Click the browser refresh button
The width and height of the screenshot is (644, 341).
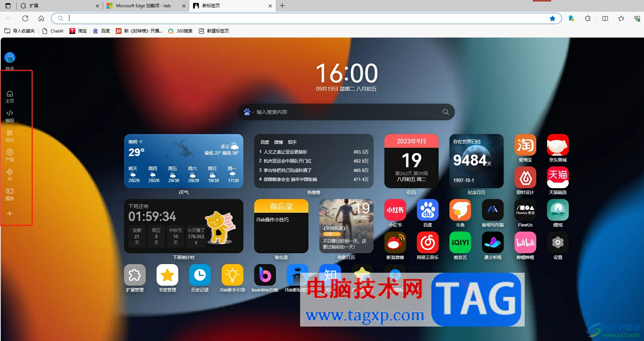point(25,18)
